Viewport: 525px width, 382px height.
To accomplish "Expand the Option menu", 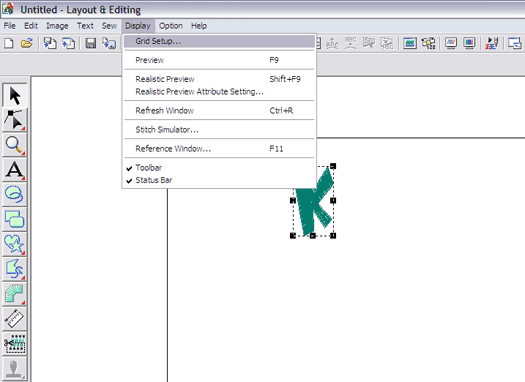I will pyautogui.click(x=171, y=26).
